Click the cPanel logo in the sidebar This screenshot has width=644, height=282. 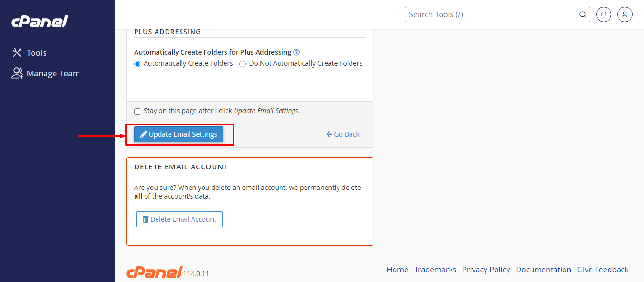click(x=39, y=21)
